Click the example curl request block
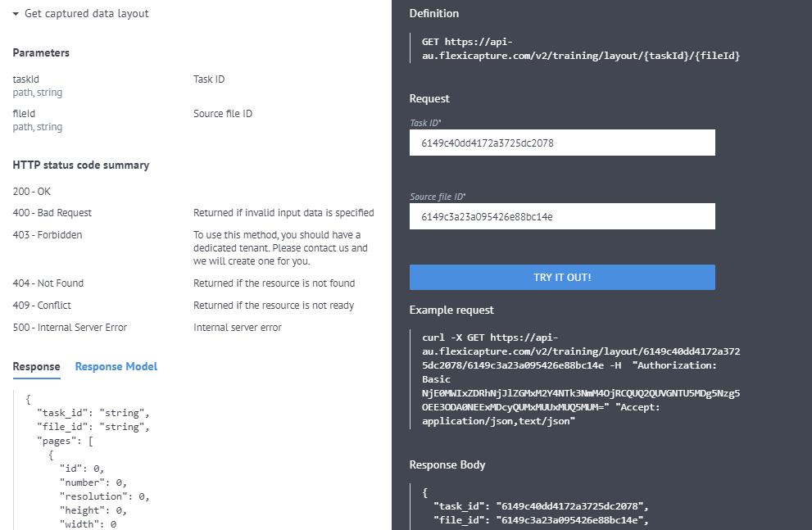The width and height of the screenshot is (812, 530). click(580, 379)
